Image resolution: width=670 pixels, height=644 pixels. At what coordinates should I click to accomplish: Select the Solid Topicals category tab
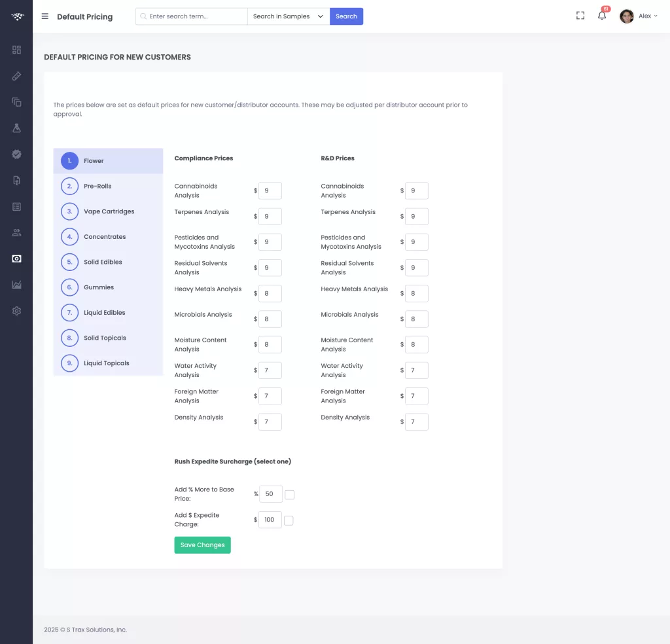coord(108,338)
